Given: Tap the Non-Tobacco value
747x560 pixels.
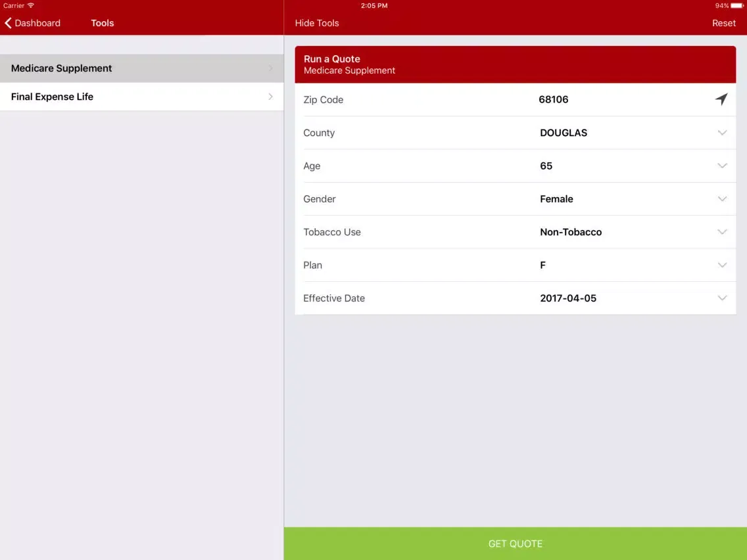Looking at the screenshot, I should click(x=571, y=232).
